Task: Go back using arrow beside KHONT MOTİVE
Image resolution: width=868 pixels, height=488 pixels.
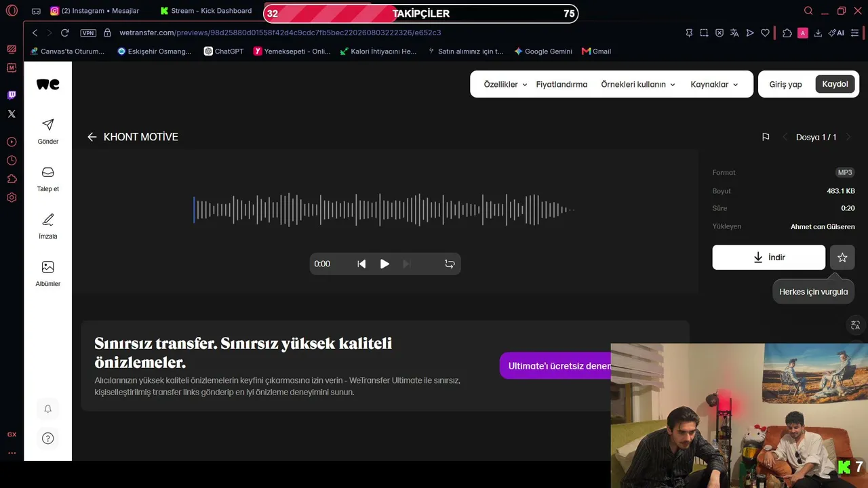Action: pyautogui.click(x=92, y=137)
